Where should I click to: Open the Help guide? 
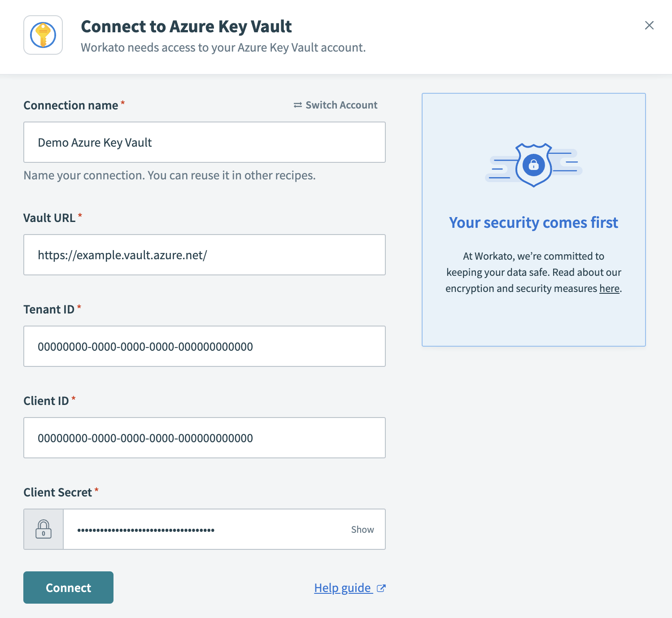tap(343, 588)
